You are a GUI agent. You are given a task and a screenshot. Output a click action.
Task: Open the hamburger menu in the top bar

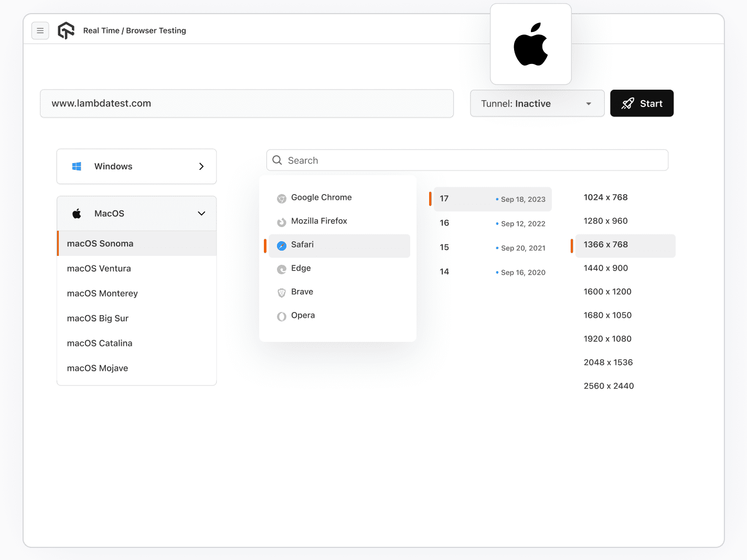[x=40, y=30]
